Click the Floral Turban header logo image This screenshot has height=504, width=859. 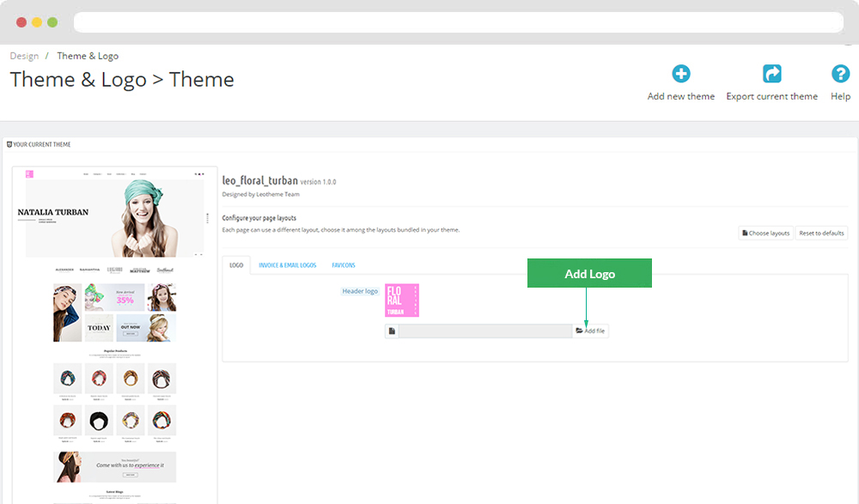pyautogui.click(x=402, y=301)
